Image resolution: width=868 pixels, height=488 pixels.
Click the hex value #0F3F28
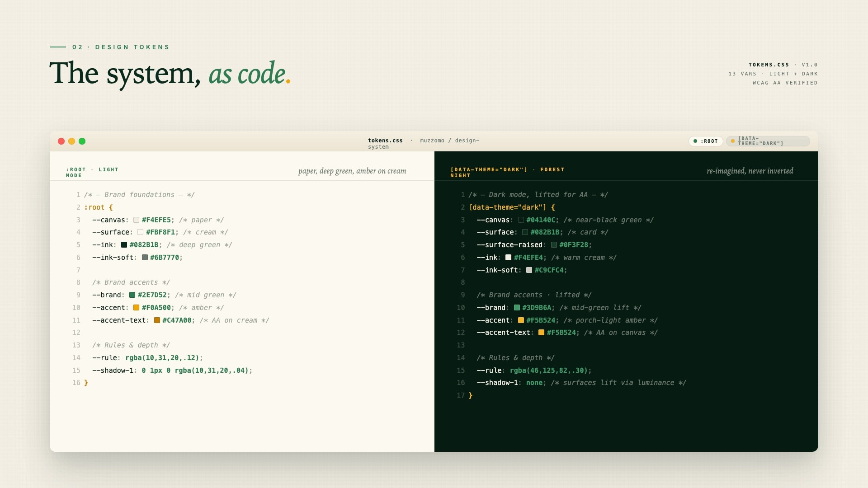click(574, 245)
